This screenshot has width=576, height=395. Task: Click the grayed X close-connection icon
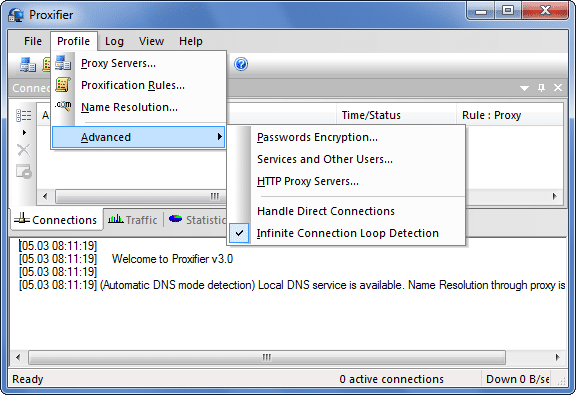point(24,150)
